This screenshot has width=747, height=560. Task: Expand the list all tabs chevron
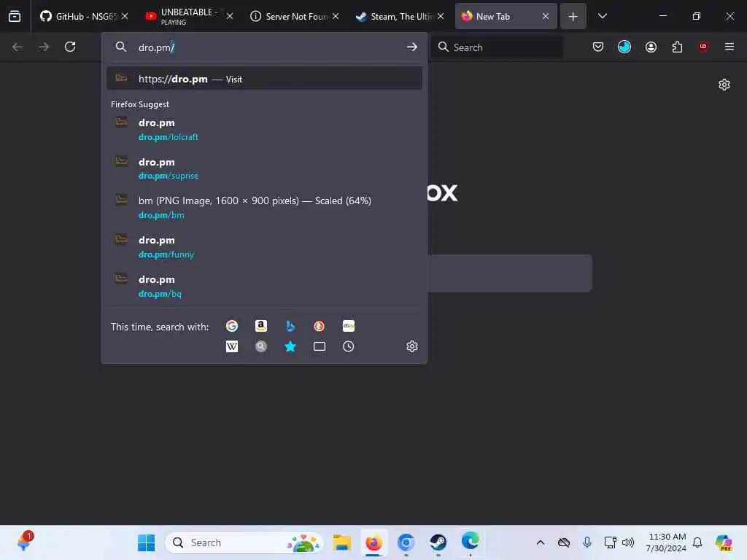click(602, 16)
